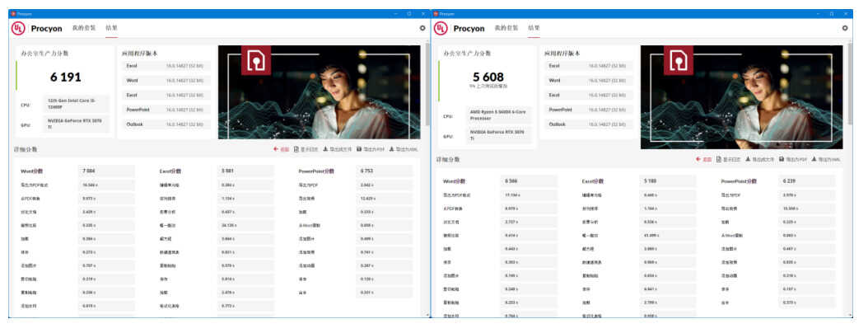
Task: Click the PDF save disk icon in the Intel window
Action: (x=359, y=149)
